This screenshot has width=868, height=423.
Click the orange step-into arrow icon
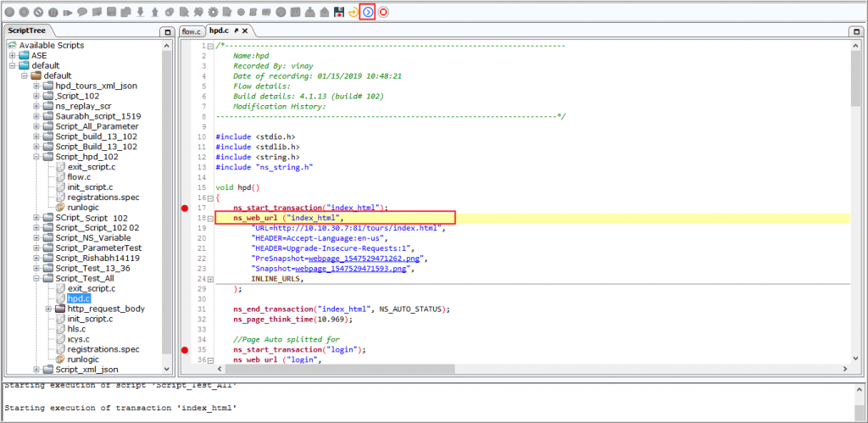[353, 12]
